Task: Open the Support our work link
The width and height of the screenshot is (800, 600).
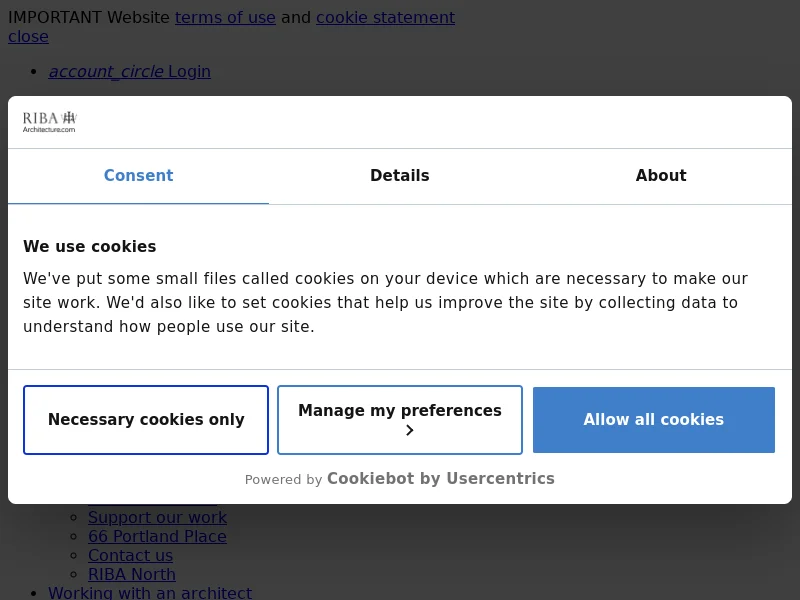Action: 157,518
